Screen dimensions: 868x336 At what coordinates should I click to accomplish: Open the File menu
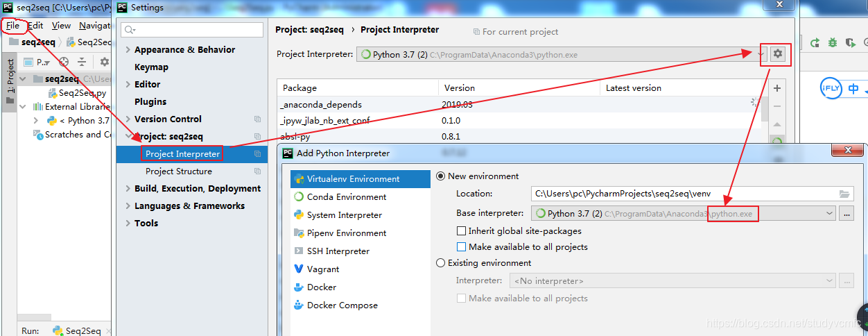(x=13, y=25)
